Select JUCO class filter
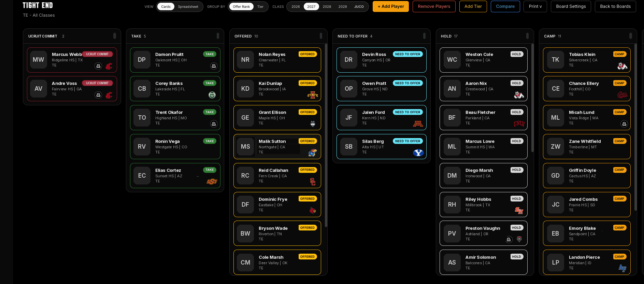The width and height of the screenshot is (644, 284). tap(359, 6)
